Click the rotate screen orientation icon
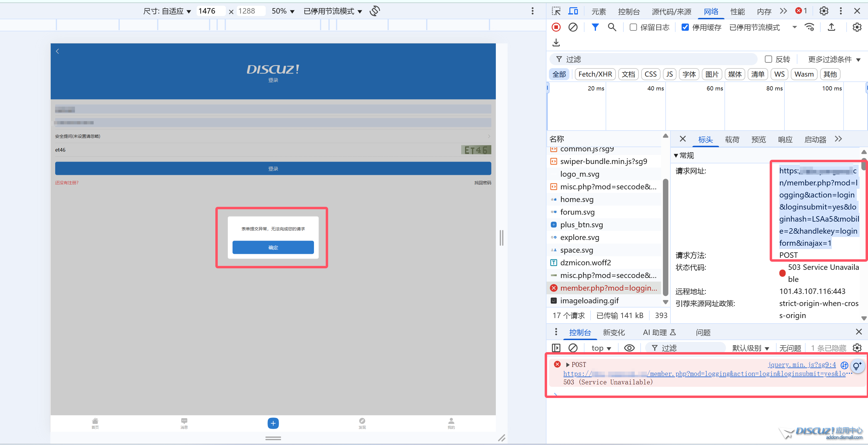The image size is (868, 445). (375, 11)
